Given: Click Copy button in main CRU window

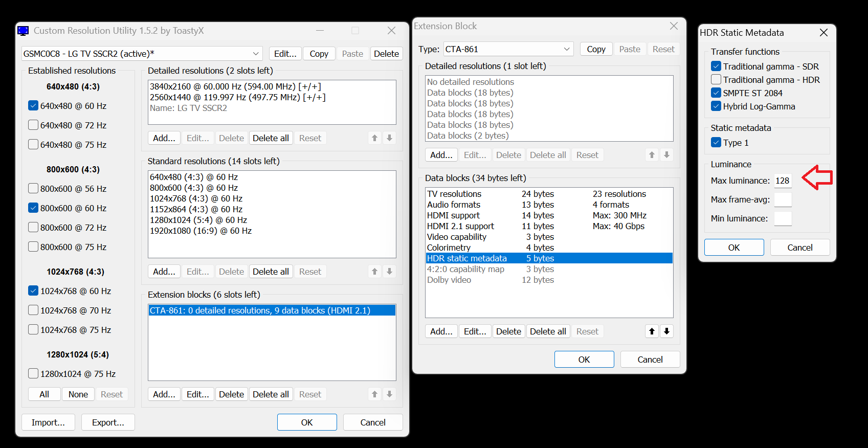Looking at the screenshot, I should point(319,54).
